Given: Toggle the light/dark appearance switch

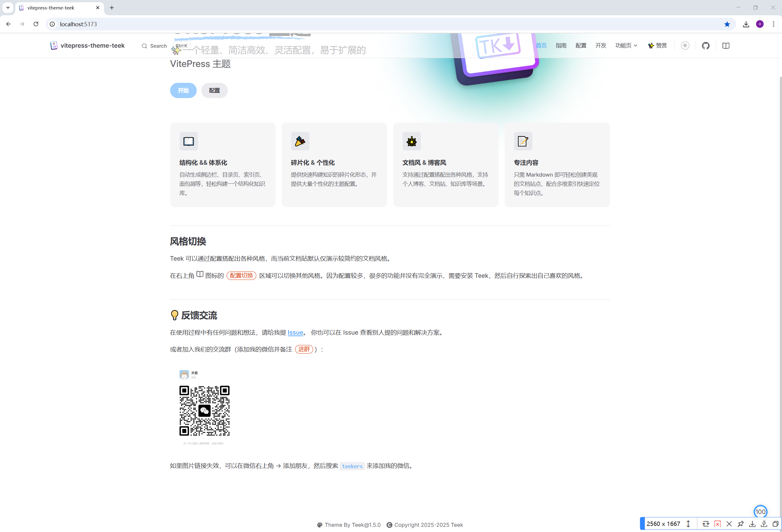Looking at the screenshot, I should (685, 46).
